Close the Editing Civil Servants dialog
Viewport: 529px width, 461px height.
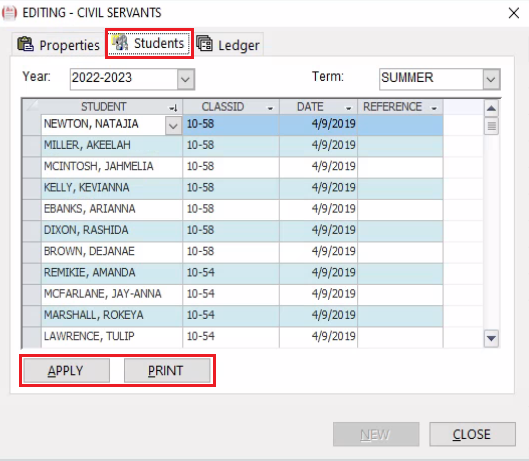click(x=513, y=13)
